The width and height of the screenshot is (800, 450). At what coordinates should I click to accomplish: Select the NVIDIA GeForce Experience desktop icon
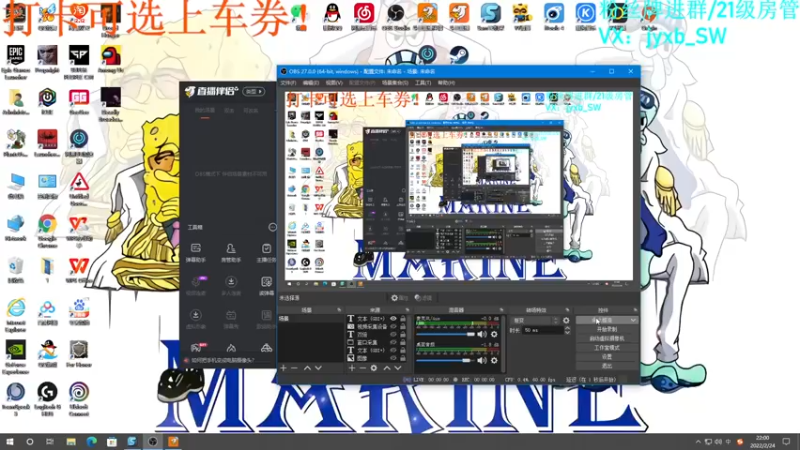[x=16, y=357]
